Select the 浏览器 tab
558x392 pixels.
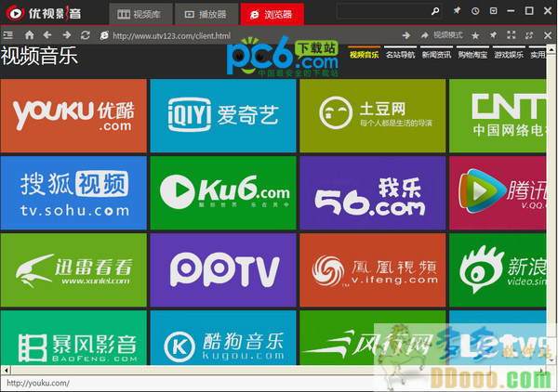tap(272, 15)
